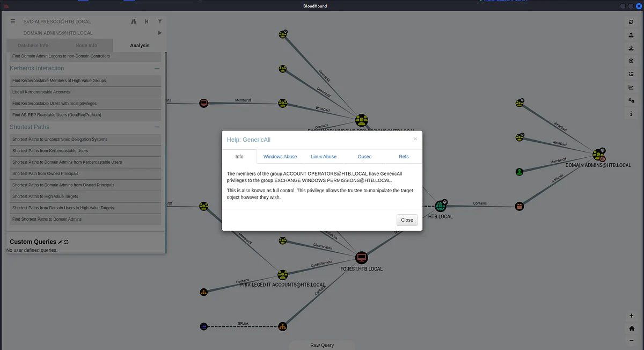Open the Opsec tab

[364, 157]
